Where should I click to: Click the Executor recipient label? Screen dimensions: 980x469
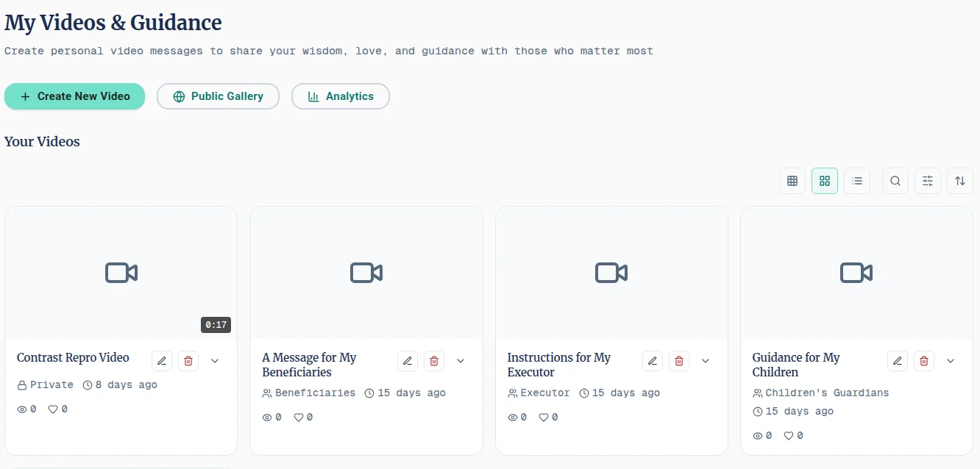pos(539,393)
